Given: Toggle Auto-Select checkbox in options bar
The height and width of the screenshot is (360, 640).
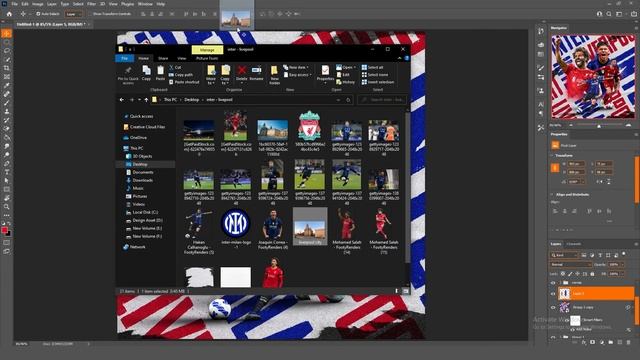Looking at the screenshot, I should (x=38, y=14).
